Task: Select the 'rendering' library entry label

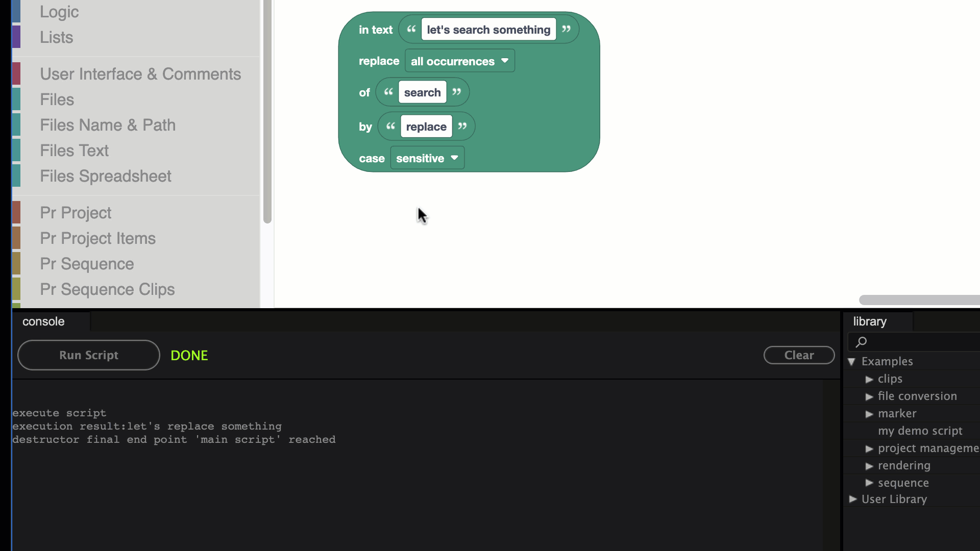Action: coord(904,465)
